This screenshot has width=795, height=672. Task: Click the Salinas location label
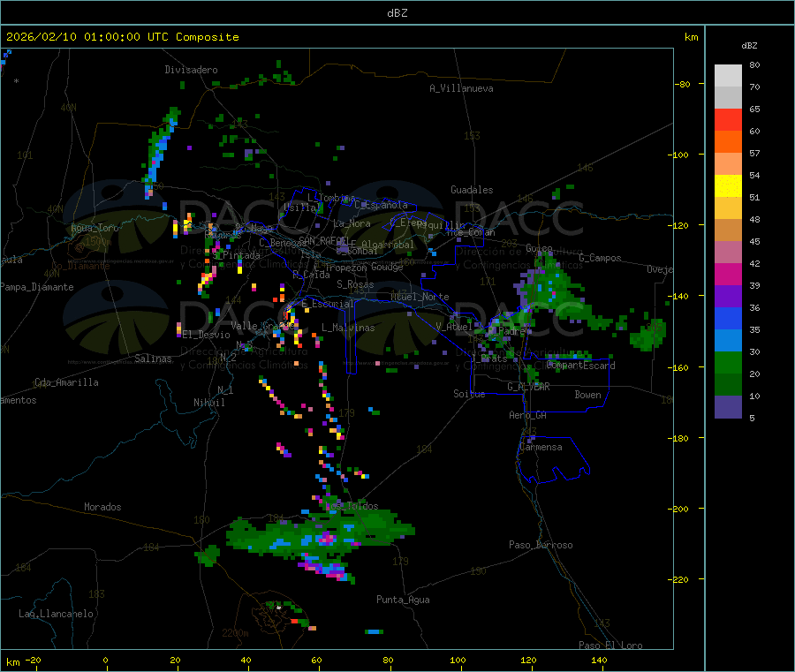[x=153, y=359]
